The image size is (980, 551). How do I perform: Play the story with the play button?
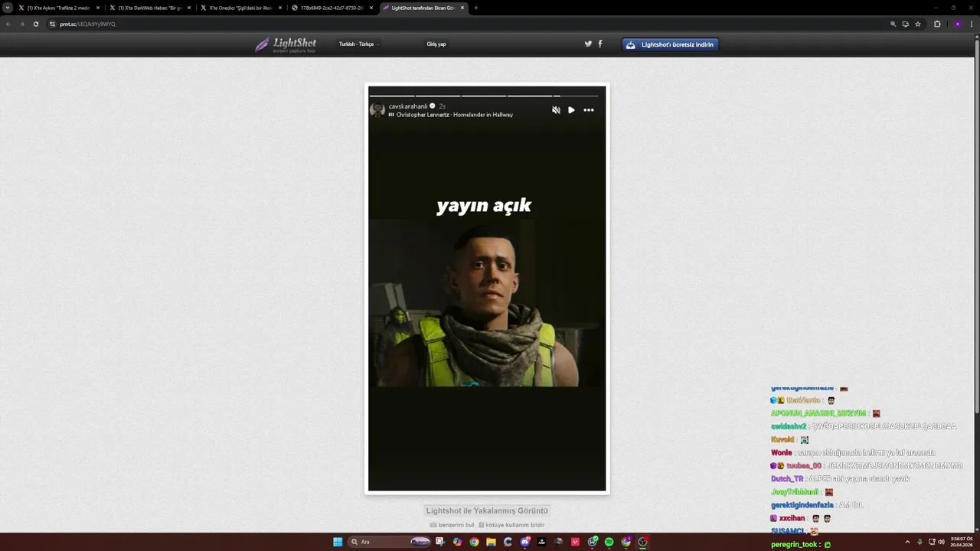click(x=571, y=110)
